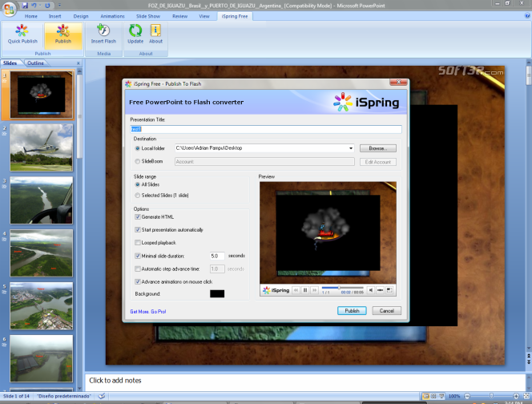Click the preview player fullscreen icon
532x404 pixels.
pos(389,290)
